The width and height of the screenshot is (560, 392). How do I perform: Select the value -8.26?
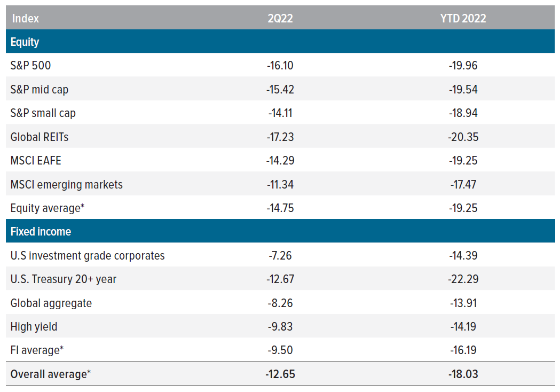tap(280, 303)
